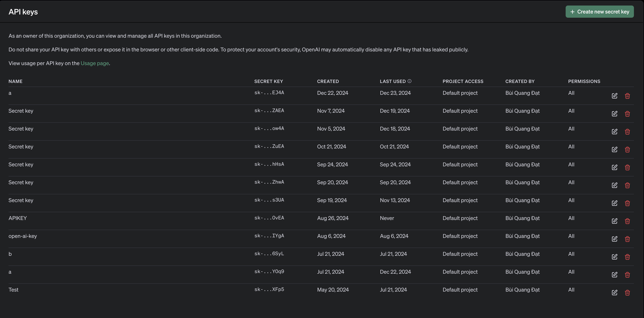Edit the key ending in EJ4A

tap(615, 96)
